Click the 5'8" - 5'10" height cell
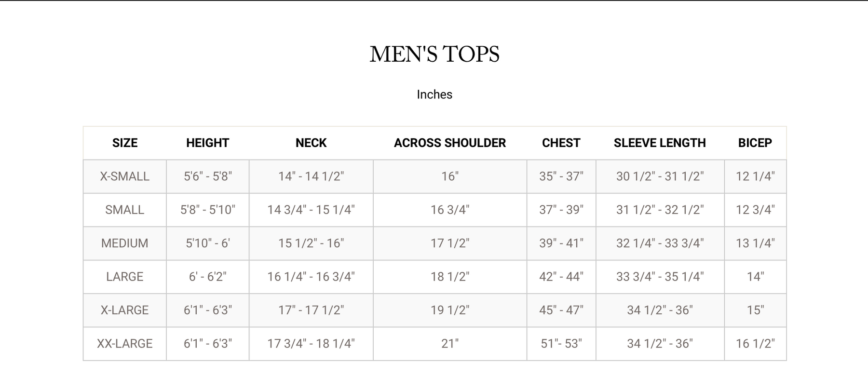Image resolution: width=868 pixels, height=390 pixels. pyautogui.click(x=207, y=210)
